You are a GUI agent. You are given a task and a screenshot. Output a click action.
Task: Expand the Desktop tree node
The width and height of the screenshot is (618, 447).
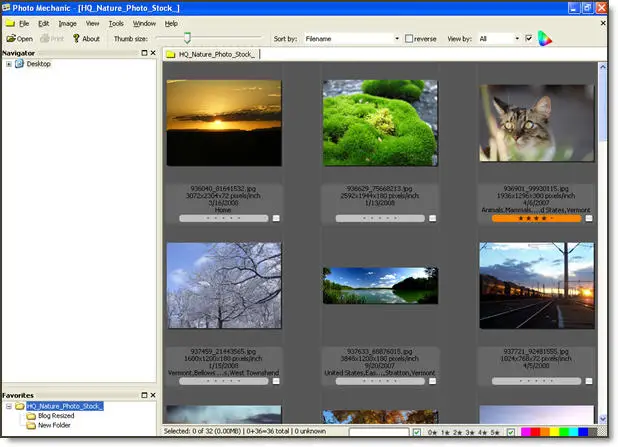9,64
